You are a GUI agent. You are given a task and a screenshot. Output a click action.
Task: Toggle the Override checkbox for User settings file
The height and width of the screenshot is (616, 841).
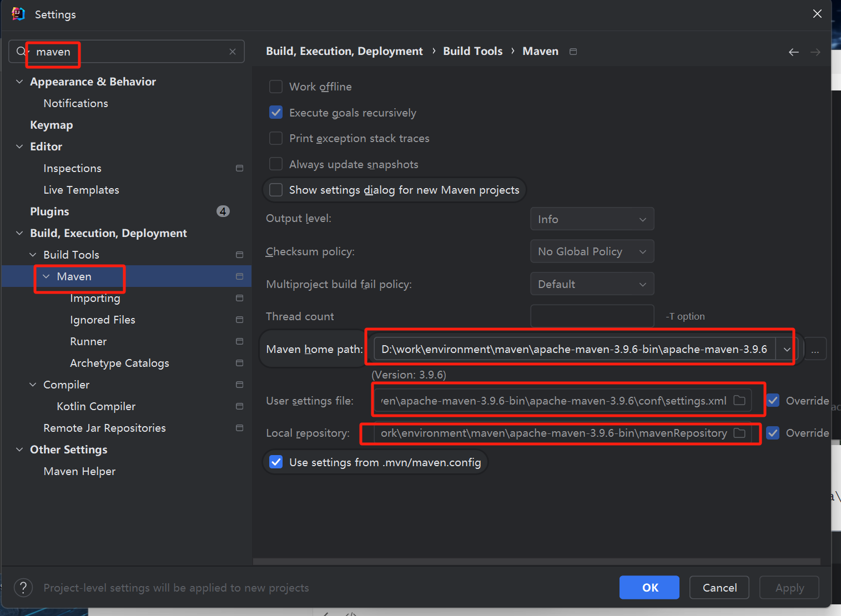773,400
